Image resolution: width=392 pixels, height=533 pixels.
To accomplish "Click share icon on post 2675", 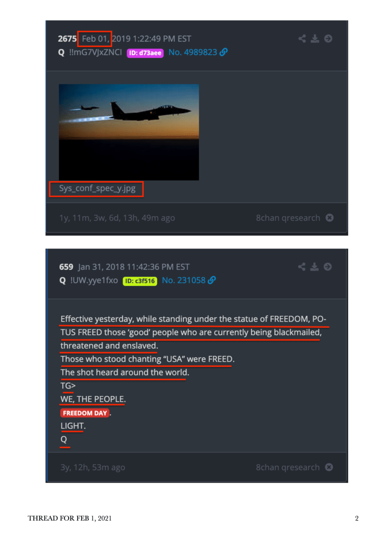I will (302, 39).
